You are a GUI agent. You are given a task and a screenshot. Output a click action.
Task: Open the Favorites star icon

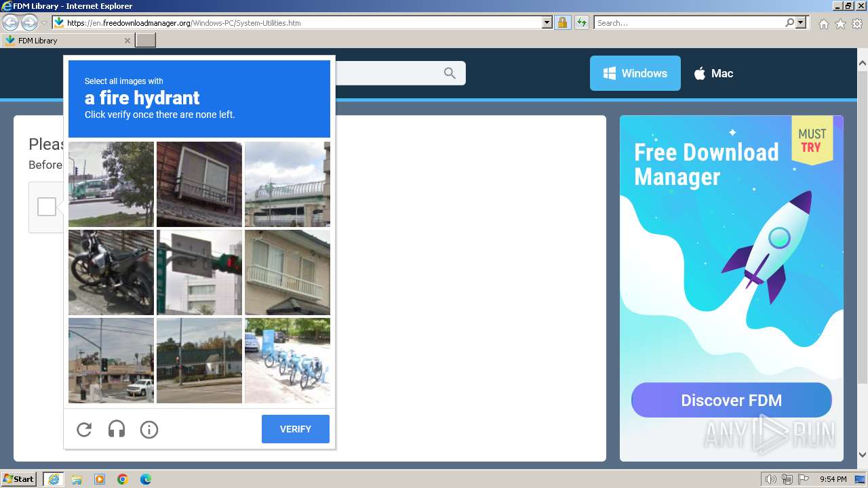coord(840,24)
